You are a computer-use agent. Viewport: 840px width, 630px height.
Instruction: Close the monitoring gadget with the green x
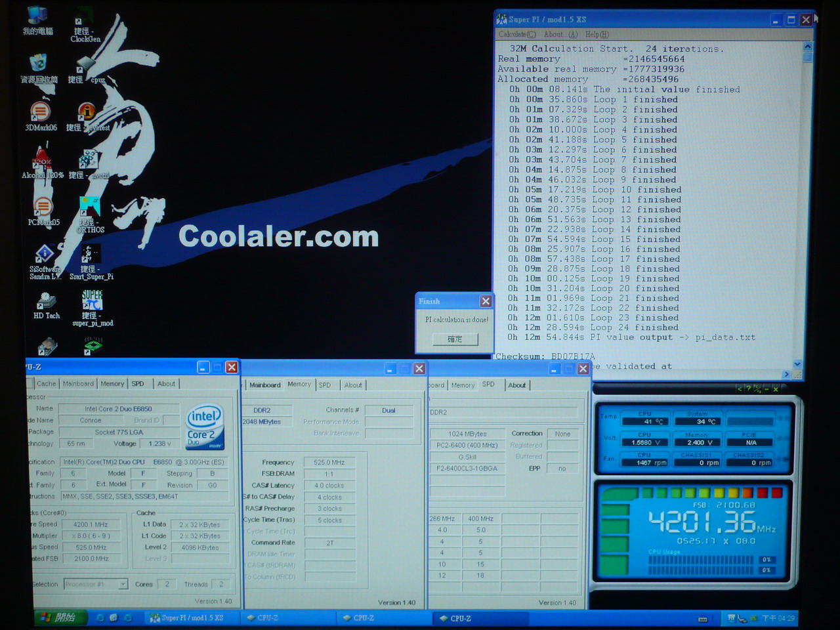[x=775, y=389]
